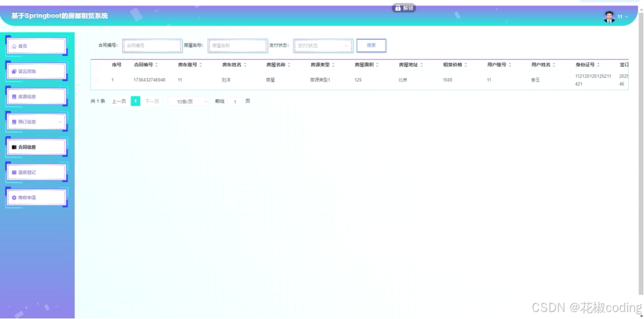Sort the table by the 房东姓名 column arrows
Viewport: 644px width, 319px height.
click(x=245, y=65)
